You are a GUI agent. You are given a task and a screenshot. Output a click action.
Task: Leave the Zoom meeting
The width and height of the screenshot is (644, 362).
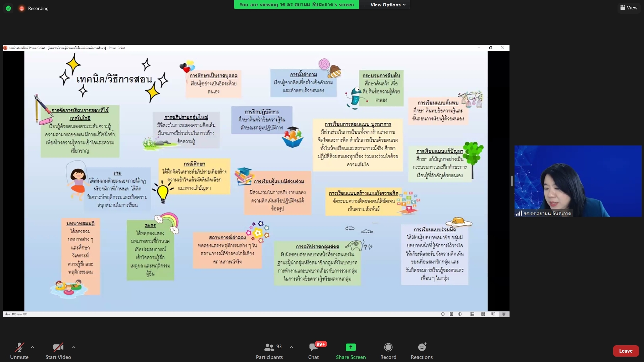(x=626, y=351)
